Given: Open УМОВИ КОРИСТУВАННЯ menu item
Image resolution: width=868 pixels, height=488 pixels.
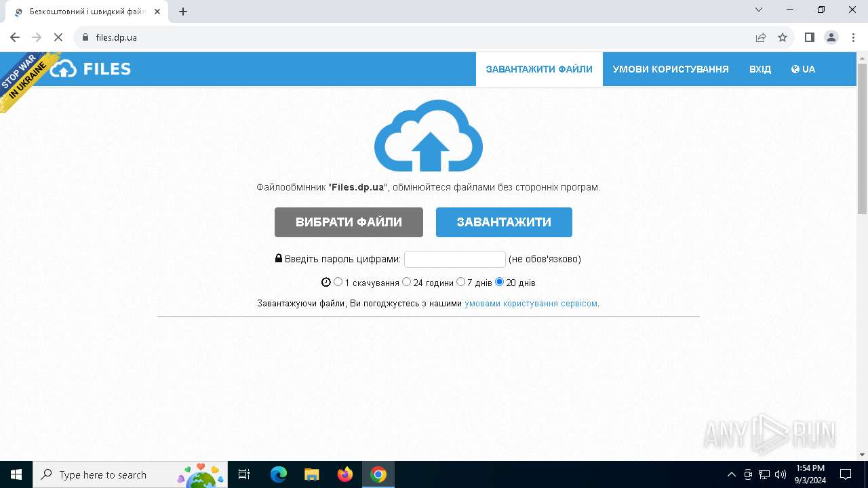Looking at the screenshot, I should 671,69.
